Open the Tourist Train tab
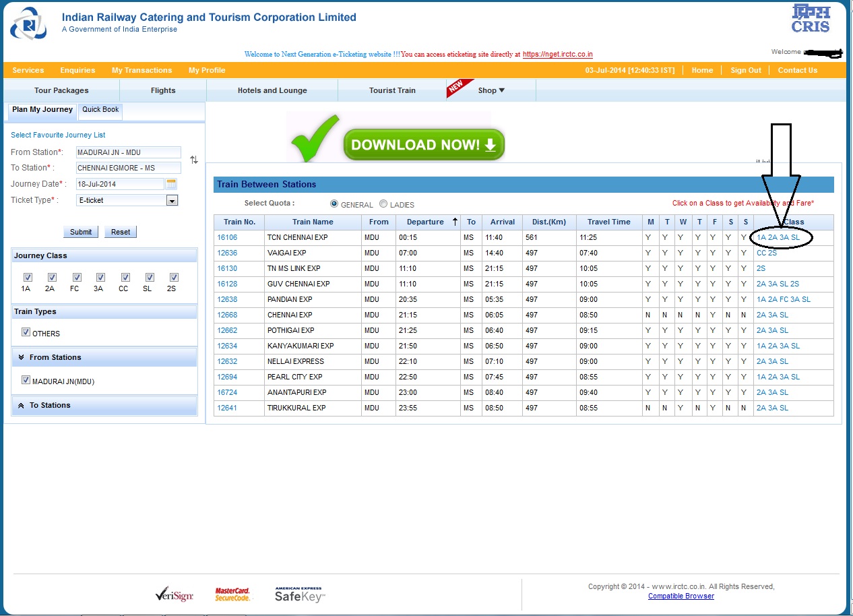Screen dimensions: 853x616 tap(392, 90)
